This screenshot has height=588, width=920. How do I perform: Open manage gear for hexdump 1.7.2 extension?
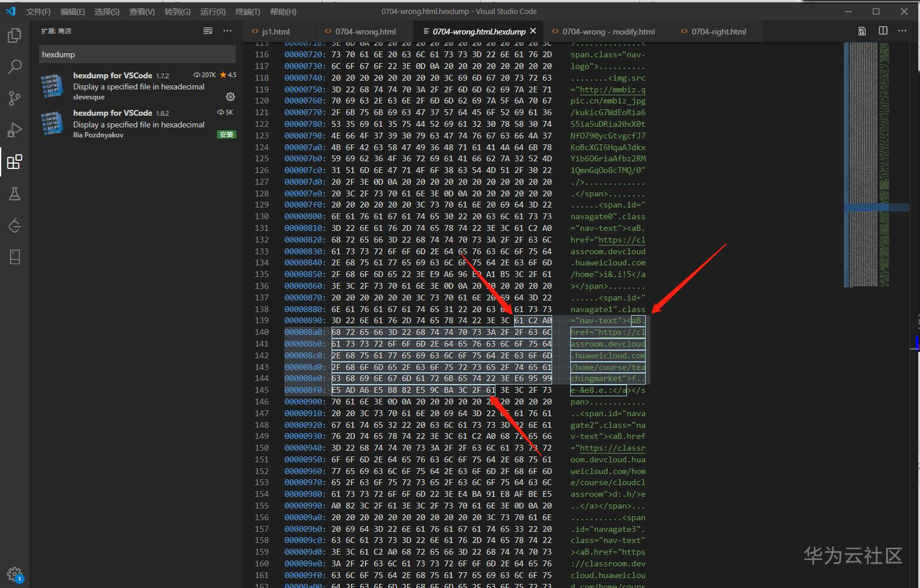[x=230, y=96]
